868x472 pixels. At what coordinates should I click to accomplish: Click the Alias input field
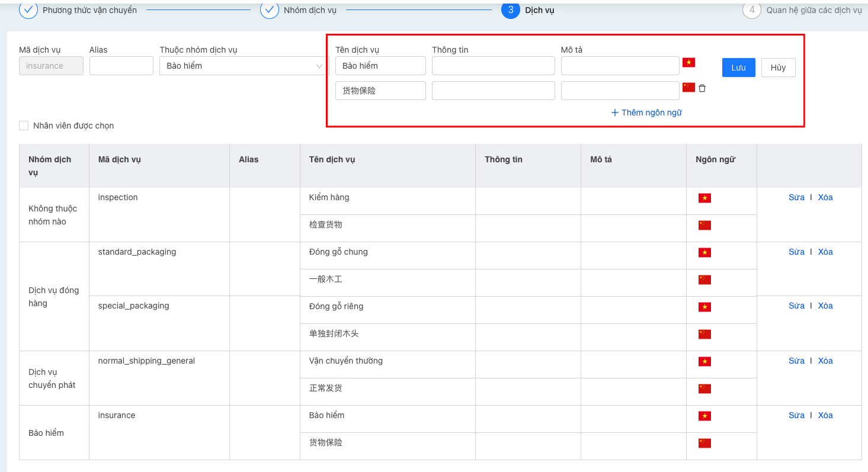click(121, 66)
